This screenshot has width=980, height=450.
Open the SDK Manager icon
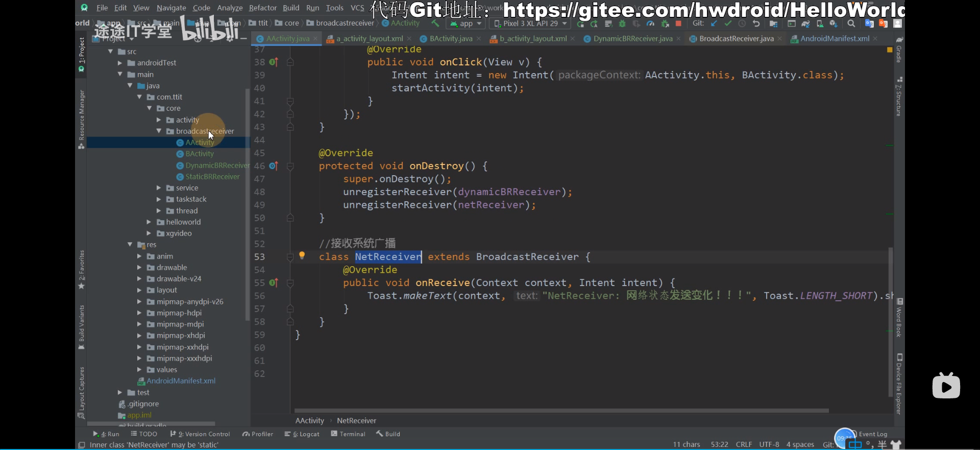coord(834,24)
